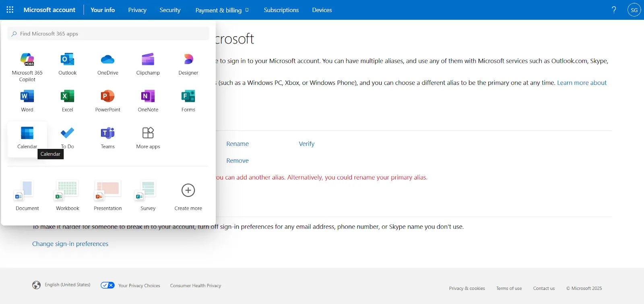Create a new Word Document
Viewport: 644px width, 304px height.
27,196
